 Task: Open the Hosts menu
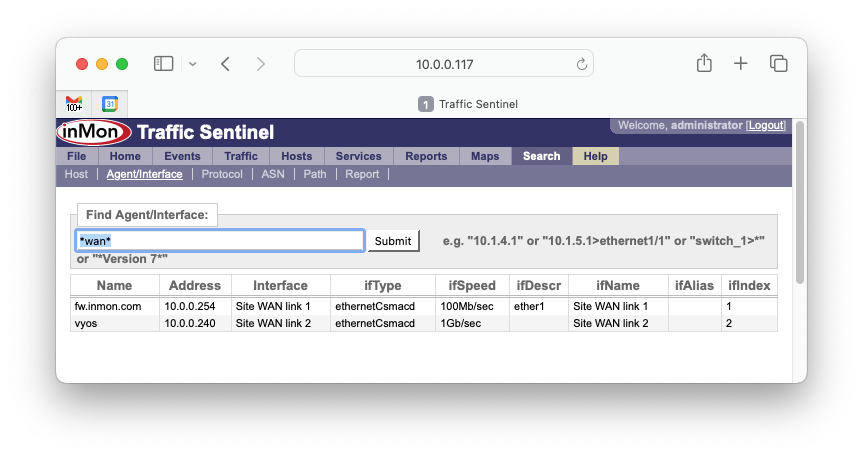point(297,156)
